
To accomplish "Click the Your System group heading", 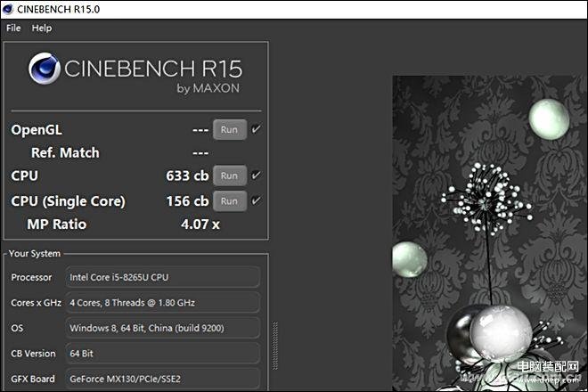I will [x=35, y=254].
